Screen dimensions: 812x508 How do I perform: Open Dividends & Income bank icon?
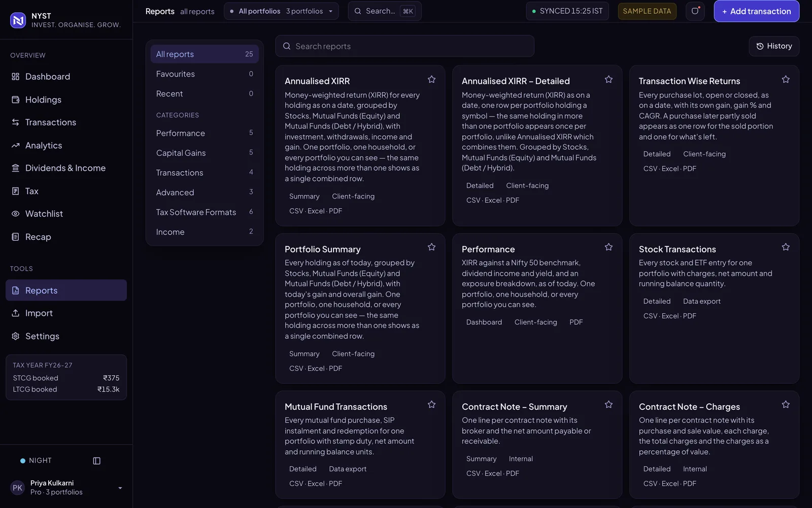point(16,168)
